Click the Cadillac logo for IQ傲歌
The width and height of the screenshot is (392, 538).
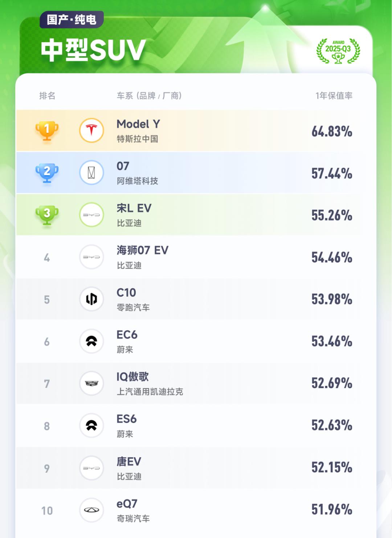91,383
